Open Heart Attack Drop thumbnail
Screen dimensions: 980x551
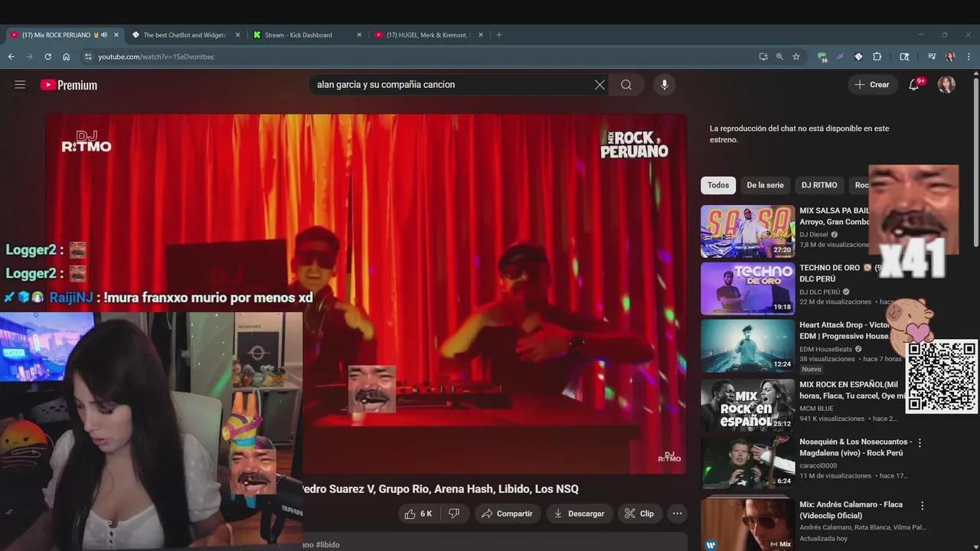tap(748, 346)
